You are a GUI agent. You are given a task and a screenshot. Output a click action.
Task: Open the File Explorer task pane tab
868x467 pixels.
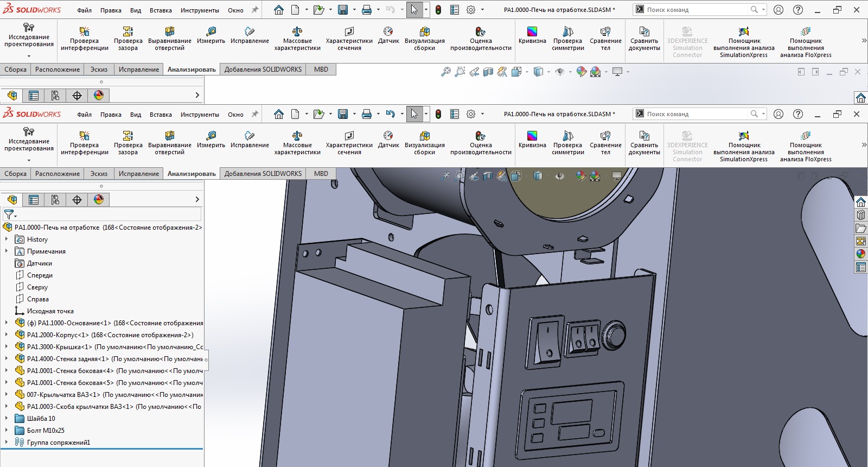pos(861,228)
